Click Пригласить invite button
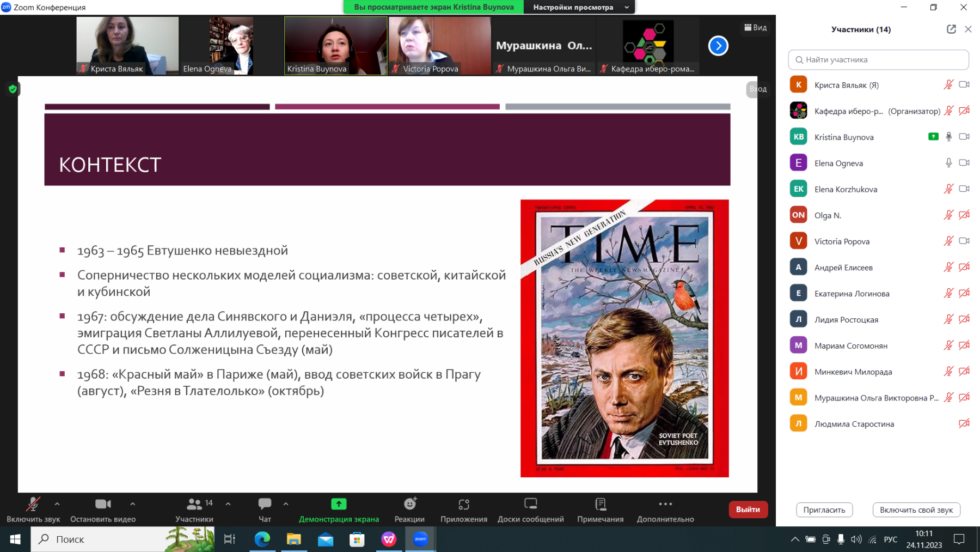 [824, 510]
